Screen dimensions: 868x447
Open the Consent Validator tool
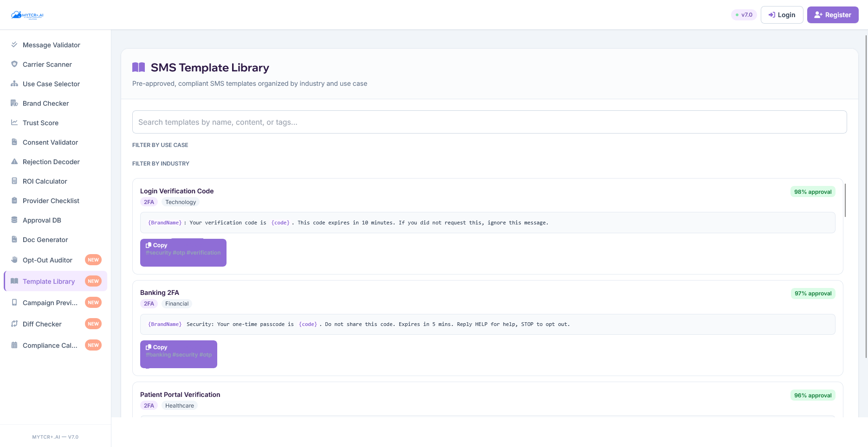(50, 142)
